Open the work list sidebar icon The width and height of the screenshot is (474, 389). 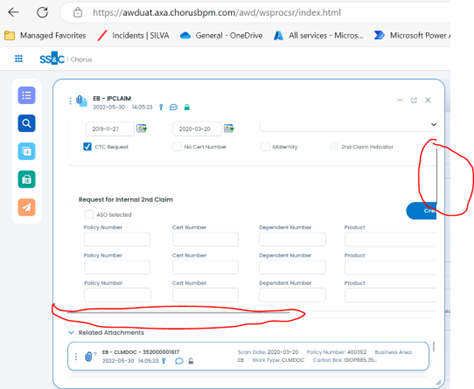(x=26, y=96)
